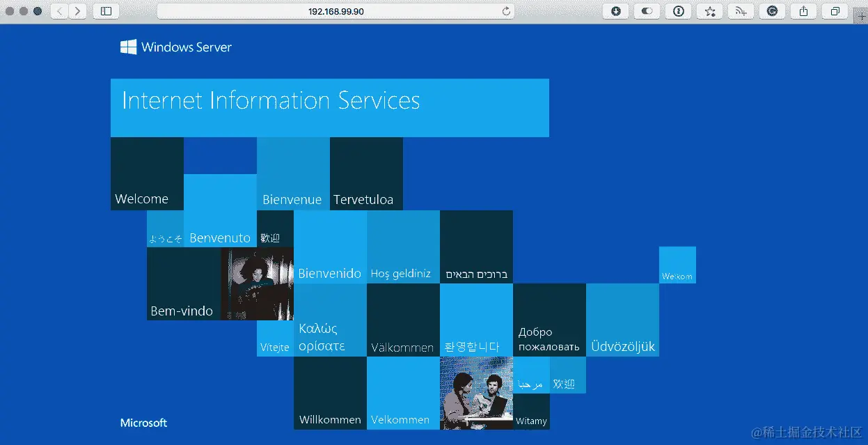868x445 pixels.
Task: Click the Bienvenido tile
Action: 330,247
